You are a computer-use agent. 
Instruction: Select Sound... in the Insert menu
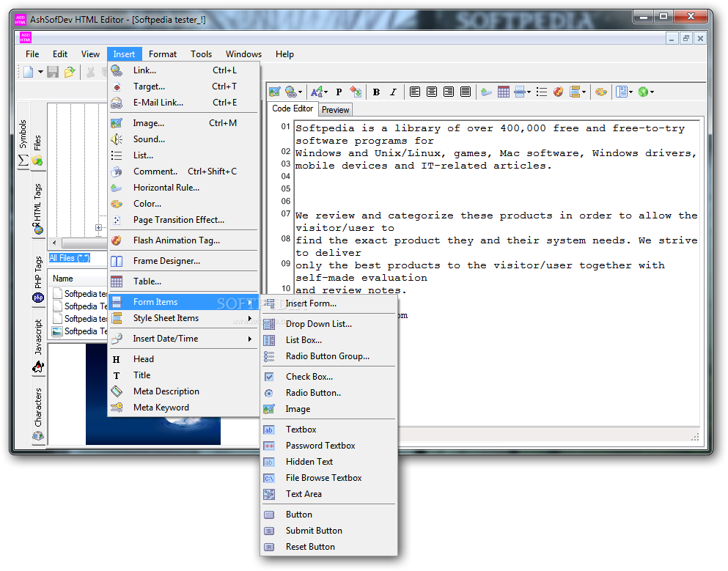183,139
